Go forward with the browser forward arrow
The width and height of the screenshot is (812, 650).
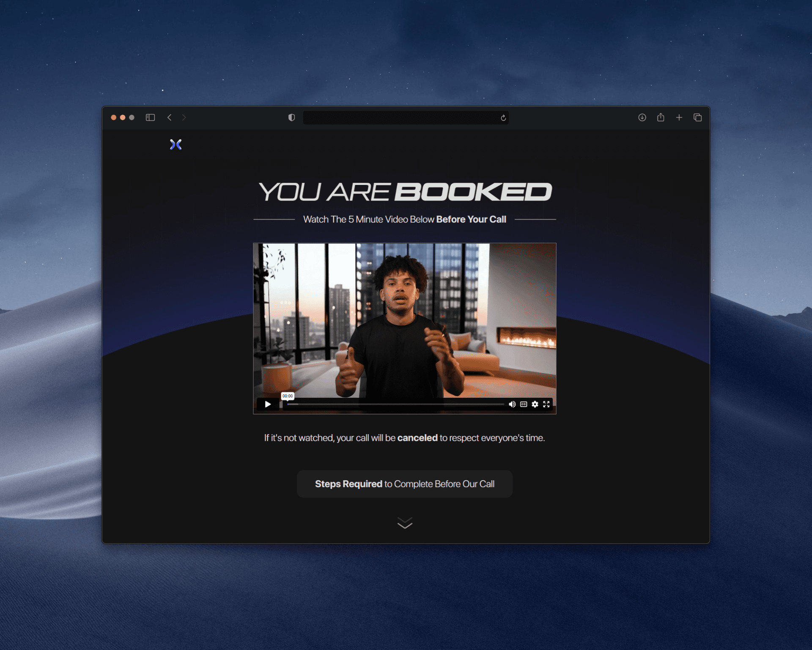tap(184, 117)
